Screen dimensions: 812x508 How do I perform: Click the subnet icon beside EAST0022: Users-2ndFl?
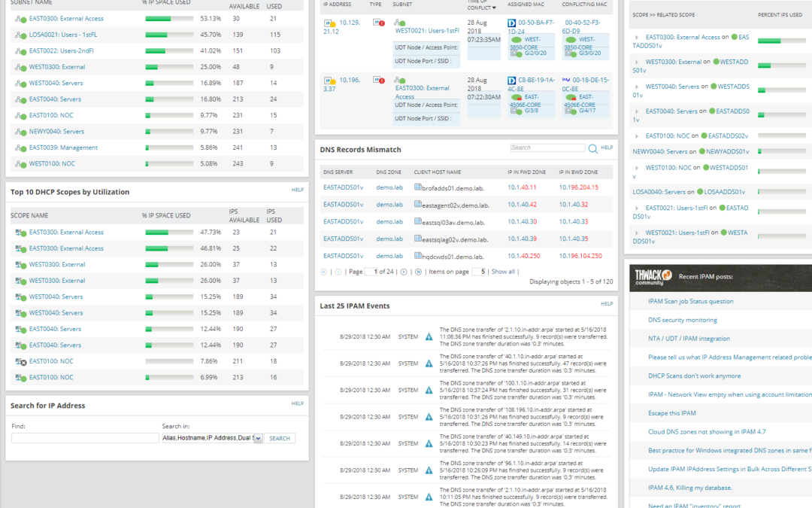point(21,51)
